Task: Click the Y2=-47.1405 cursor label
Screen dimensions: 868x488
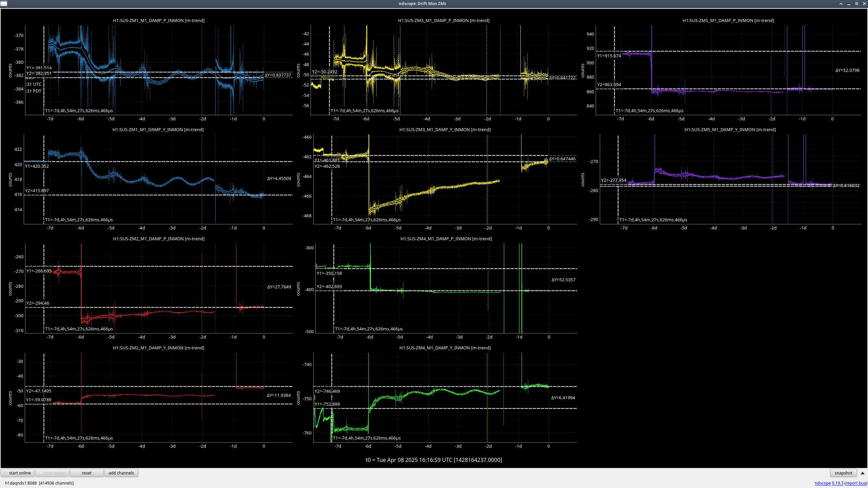Action: (39, 391)
